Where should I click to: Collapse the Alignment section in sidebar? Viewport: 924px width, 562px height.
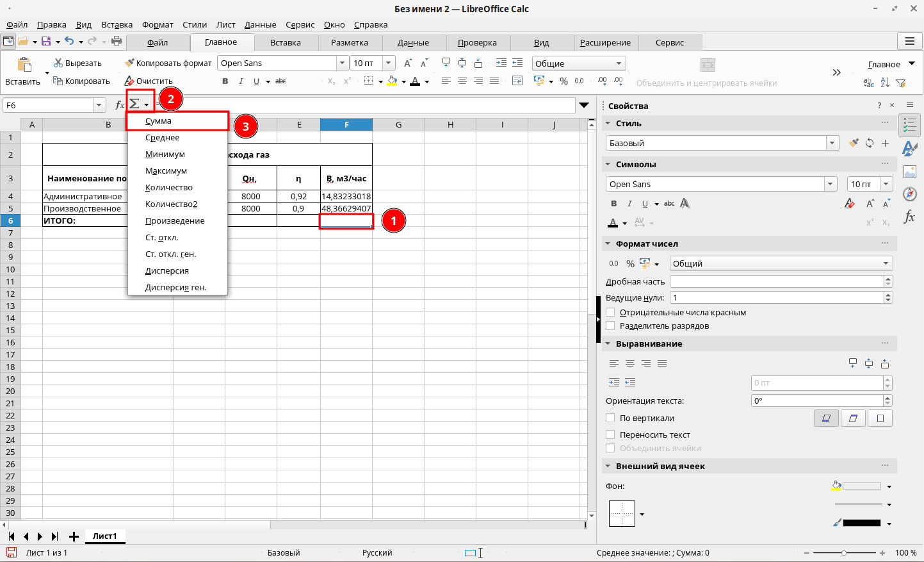(x=608, y=344)
